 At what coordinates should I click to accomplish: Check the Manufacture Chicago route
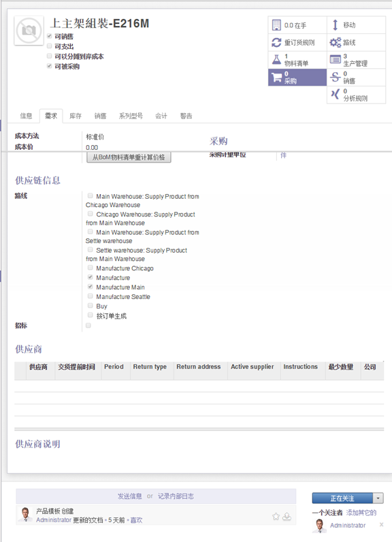click(x=90, y=268)
